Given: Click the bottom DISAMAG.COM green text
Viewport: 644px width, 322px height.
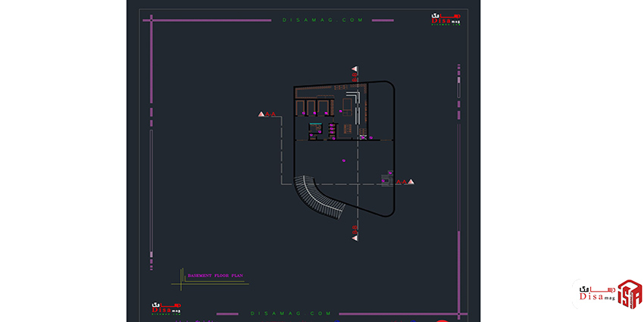Looking at the screenshot, I should [291, 313].
